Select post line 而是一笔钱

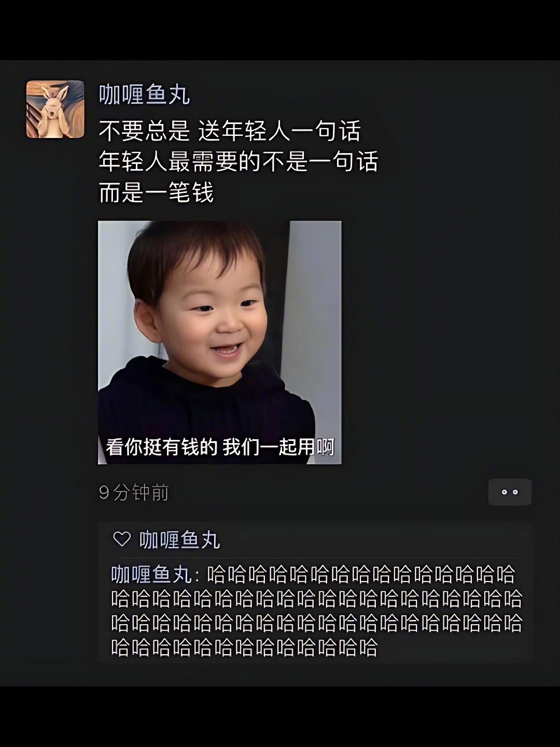156,192
